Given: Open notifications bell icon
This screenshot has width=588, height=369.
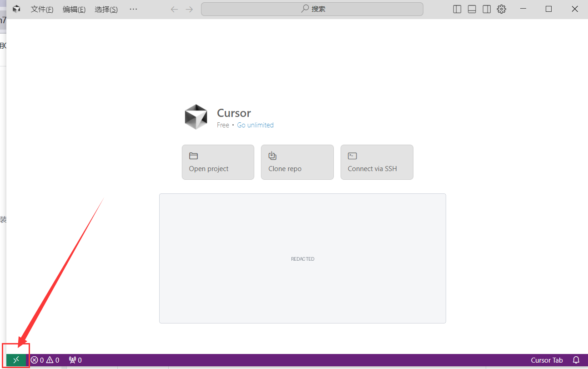Looking at the screenshot, I should (576, 360).
